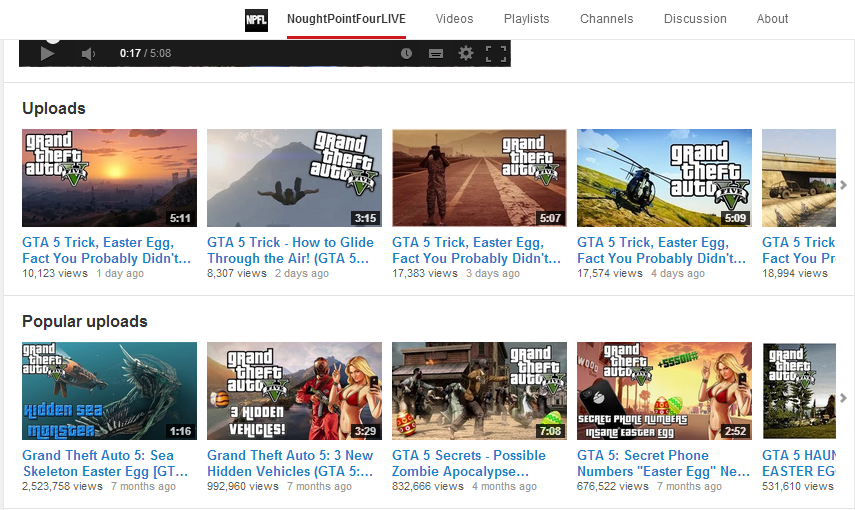Image resolution: width=855 pixels, height=510 pixels.
Task: Open the partially visible title with 18,994 views
Action: (x=799, y=250)
